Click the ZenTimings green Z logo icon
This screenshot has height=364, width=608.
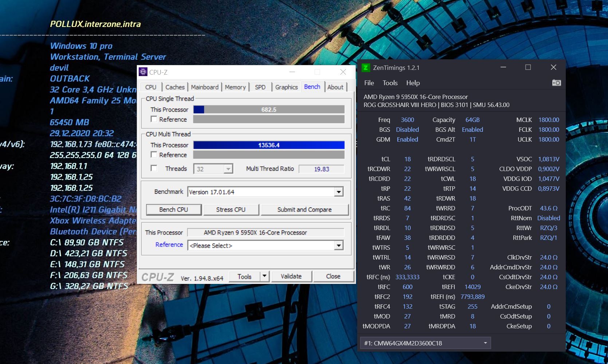click(x=366, y=68)
